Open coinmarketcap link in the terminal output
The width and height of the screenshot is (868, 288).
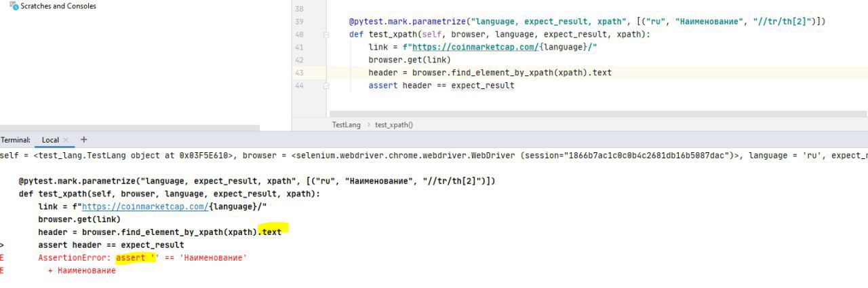click(145, 206)
